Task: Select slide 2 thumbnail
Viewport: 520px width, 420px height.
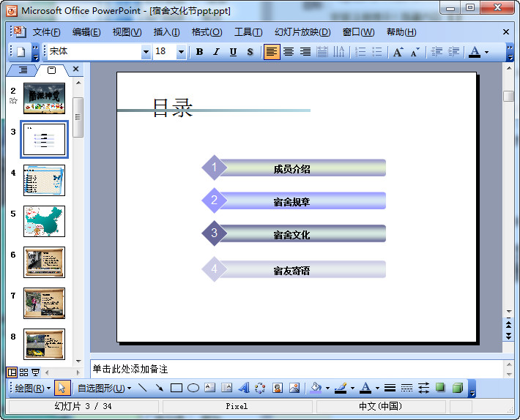Action: (44, 98)
